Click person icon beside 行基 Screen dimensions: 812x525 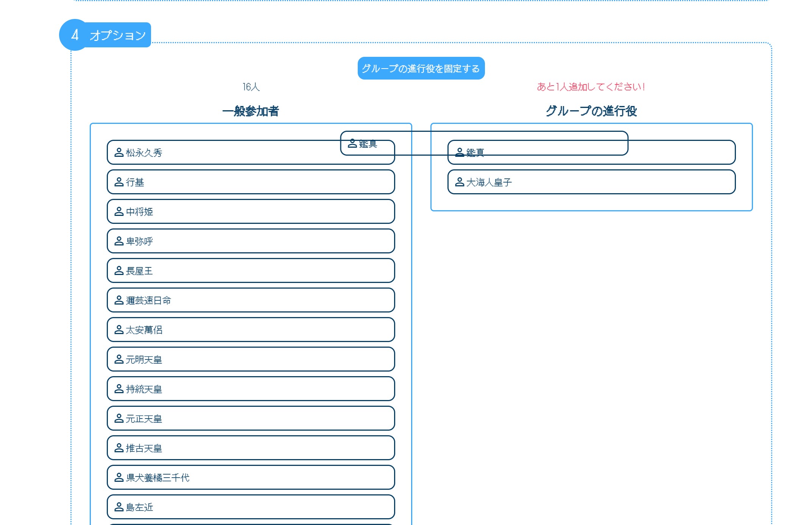coord(119,182)
